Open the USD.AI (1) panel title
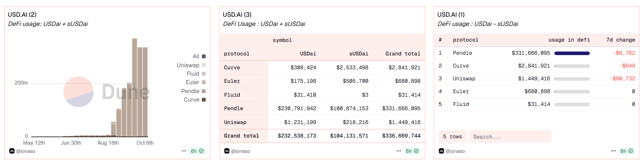The image size is (644, 161). click(451, 15)
